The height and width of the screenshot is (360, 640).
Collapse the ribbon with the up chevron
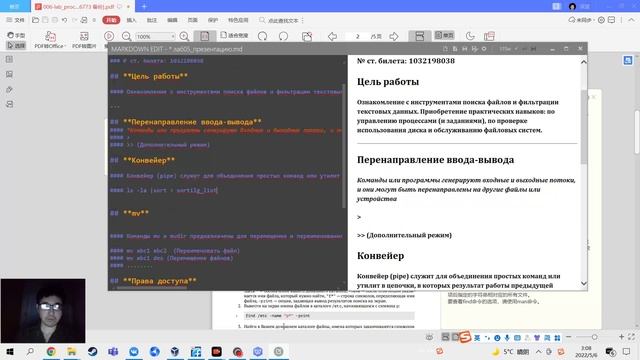pyautogui.click(x=631, y=20)
